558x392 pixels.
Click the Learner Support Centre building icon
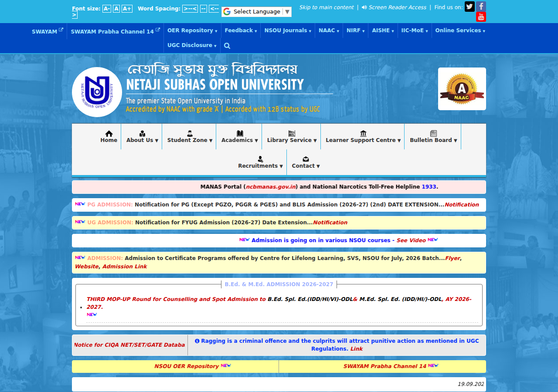pos(363,133)
